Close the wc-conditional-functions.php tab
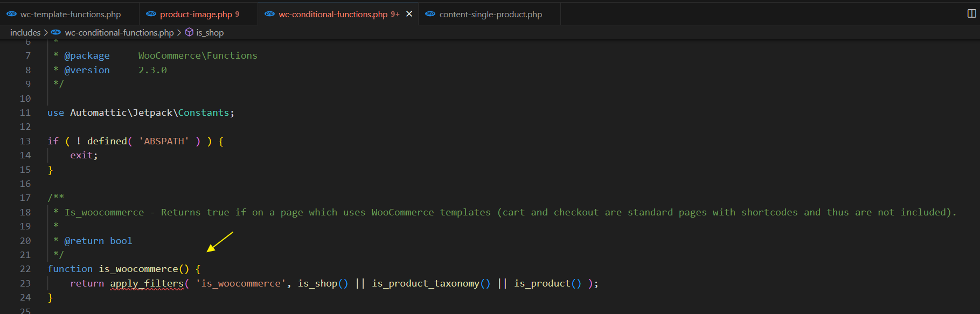The image size is (980, 314). (409, 14)
